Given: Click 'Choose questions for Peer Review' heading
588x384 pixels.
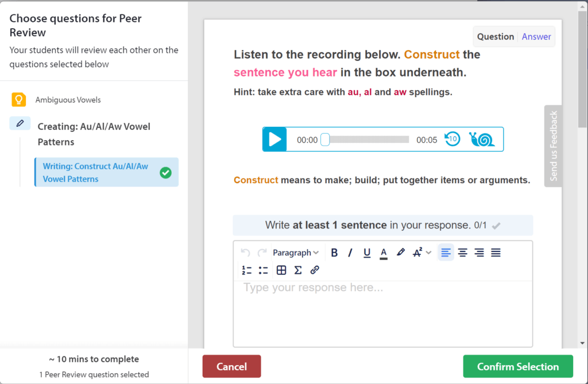Looking at the screenshot, I should [75, 25].
